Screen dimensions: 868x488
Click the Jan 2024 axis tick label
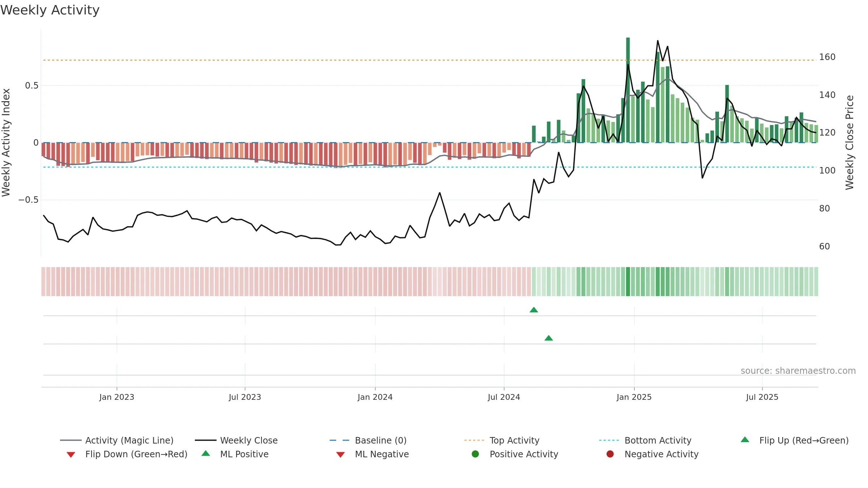click(x=375, y=397)
